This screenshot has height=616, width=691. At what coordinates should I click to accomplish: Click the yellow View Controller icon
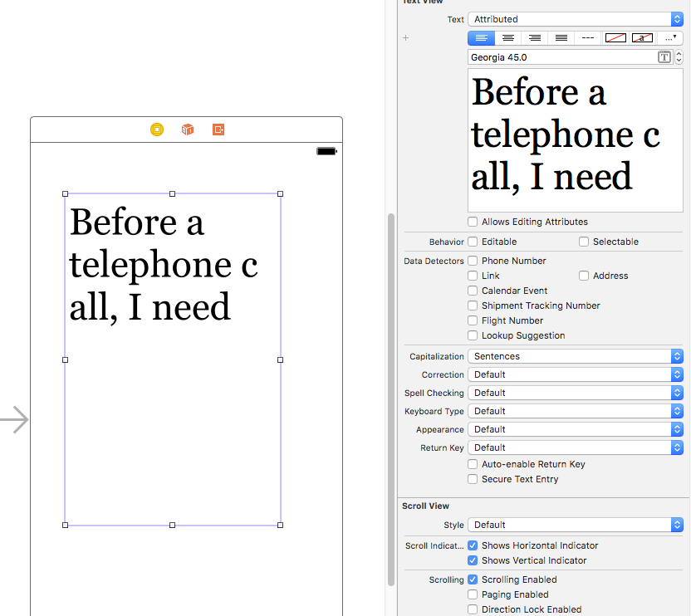coord(157,130)
